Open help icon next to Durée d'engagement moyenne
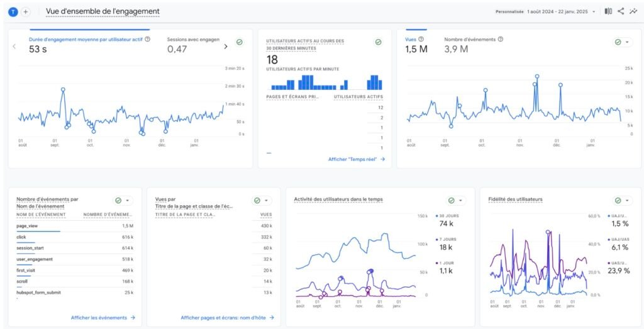 pos(147,40)
